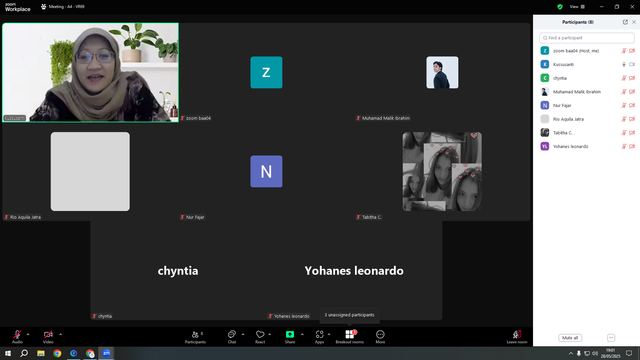Image resolution: width=640 pixels, height=360 pixels.
Task: Click the 3 unassigned participants tooltip
Action: point(349,315)
